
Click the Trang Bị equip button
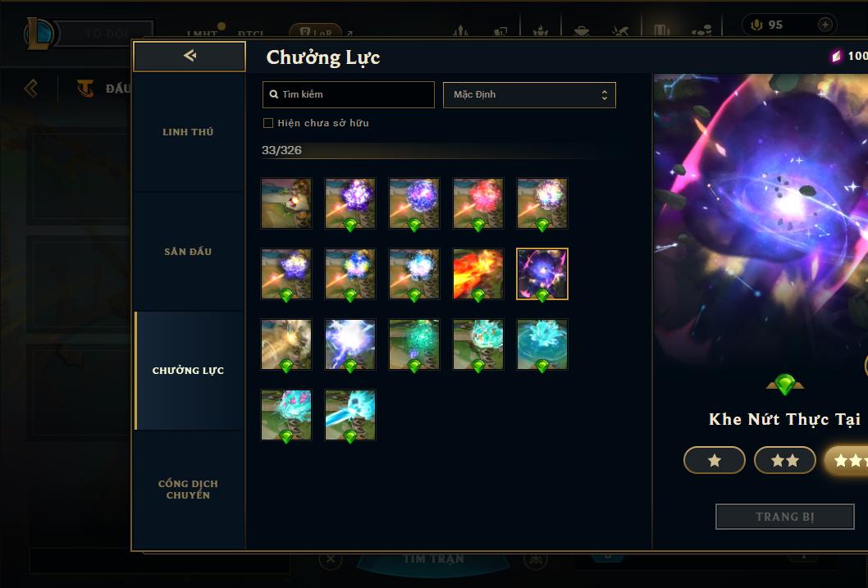point(785,517)
